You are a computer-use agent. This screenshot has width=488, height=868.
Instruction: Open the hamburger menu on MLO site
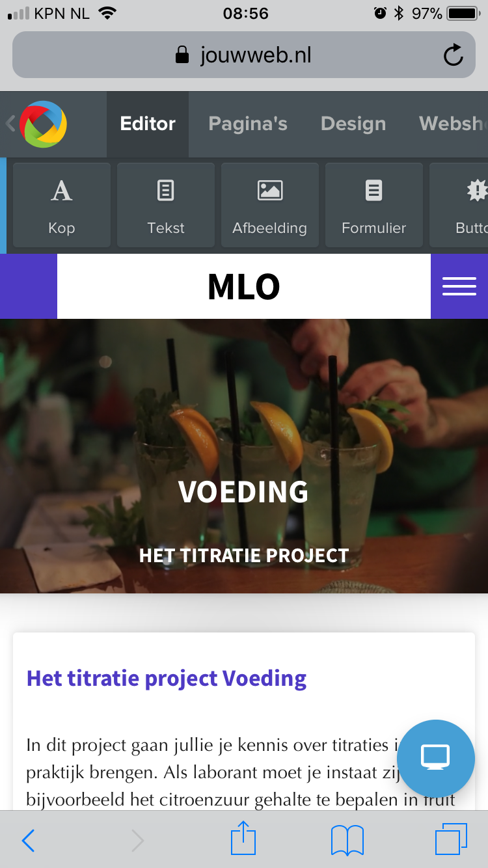459,286
